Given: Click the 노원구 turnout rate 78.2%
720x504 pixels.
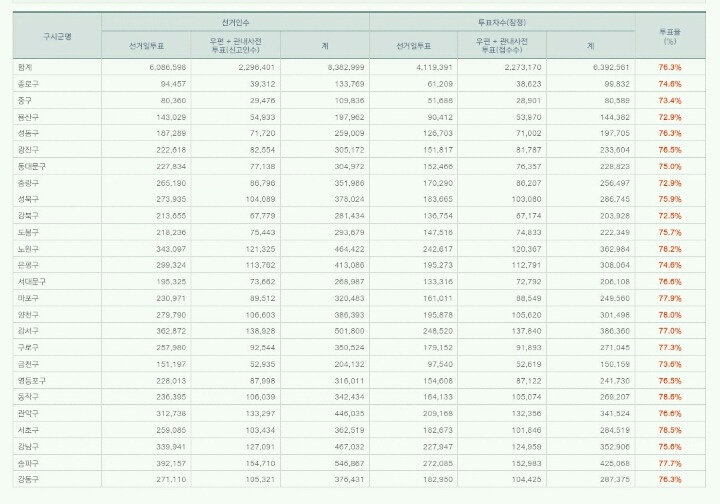Looking at the screenshot, I should click(x=670, y=249).
